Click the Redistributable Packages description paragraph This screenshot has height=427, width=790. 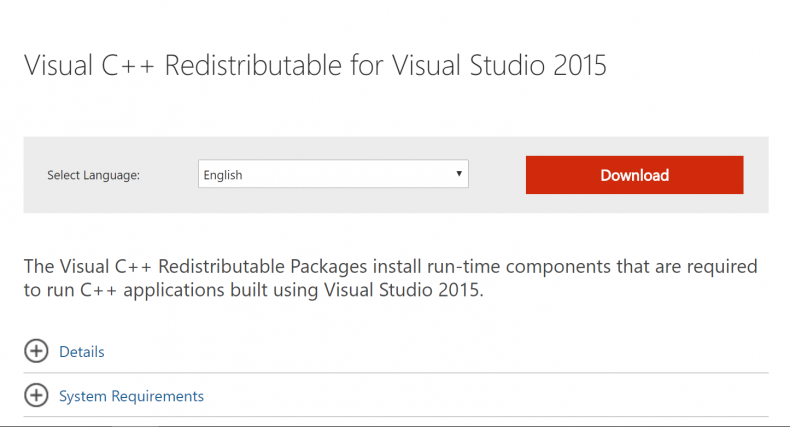[390, 278]
